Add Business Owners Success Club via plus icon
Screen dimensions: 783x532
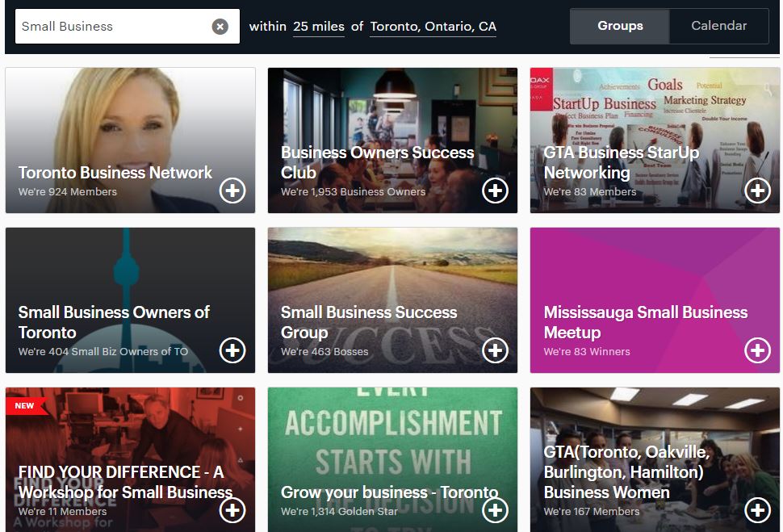point(496,191)
